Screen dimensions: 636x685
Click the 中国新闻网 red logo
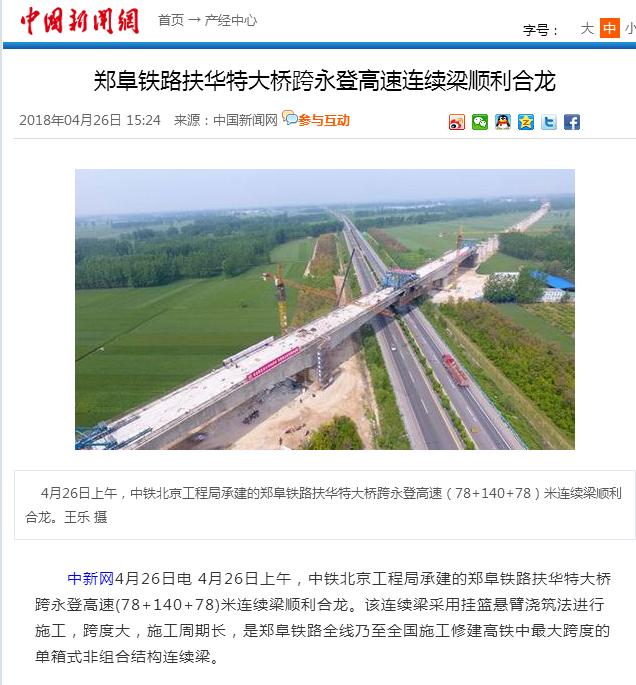pyautogui.click(x=80, y=21)
